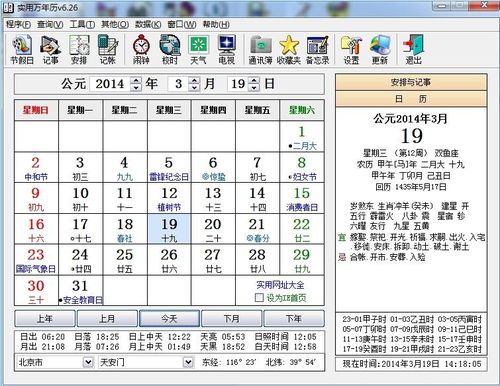Viewport: 500px width, 386px height.
Task: Click the day field showing 19
Action: pos(238,84)
